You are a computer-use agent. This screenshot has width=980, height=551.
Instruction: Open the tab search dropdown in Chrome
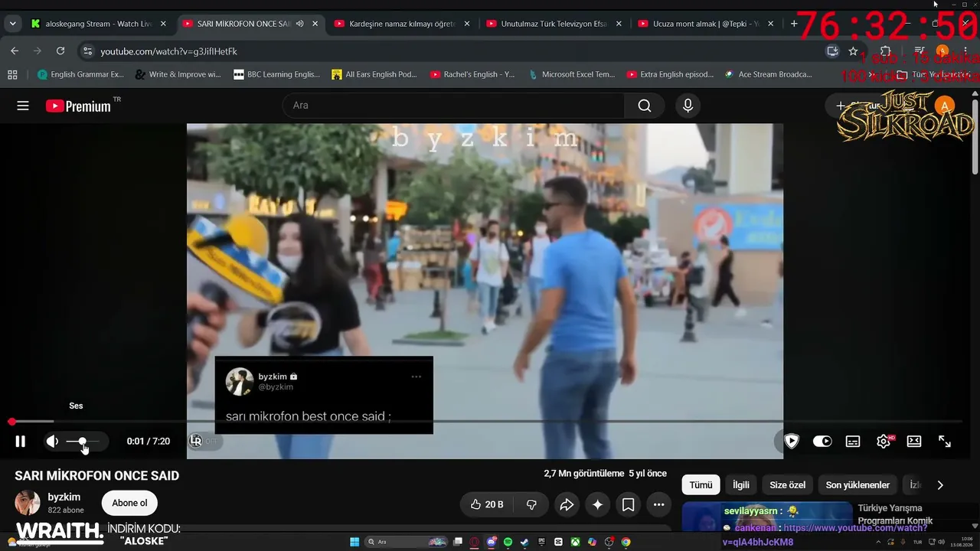click(x=12, y=24)
